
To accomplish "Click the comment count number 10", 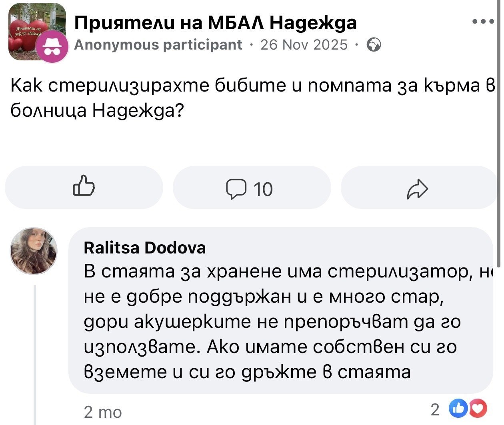I will pyautogui.click(x=263, y=189).
